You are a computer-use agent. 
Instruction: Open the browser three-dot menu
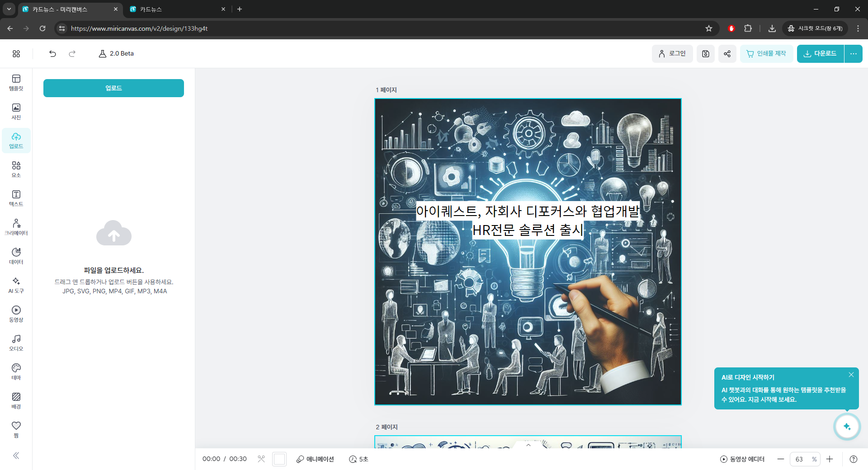click(858, 28)
